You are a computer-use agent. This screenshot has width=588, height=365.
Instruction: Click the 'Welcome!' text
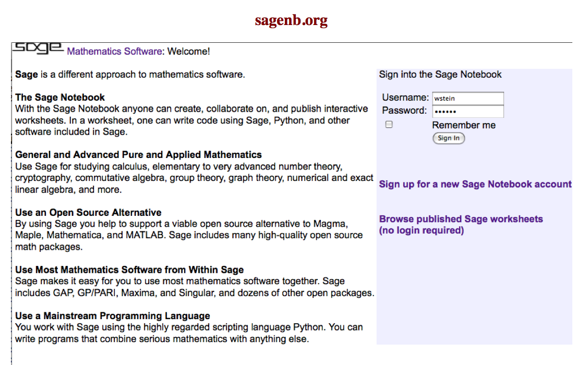click(x=189, y=51)
